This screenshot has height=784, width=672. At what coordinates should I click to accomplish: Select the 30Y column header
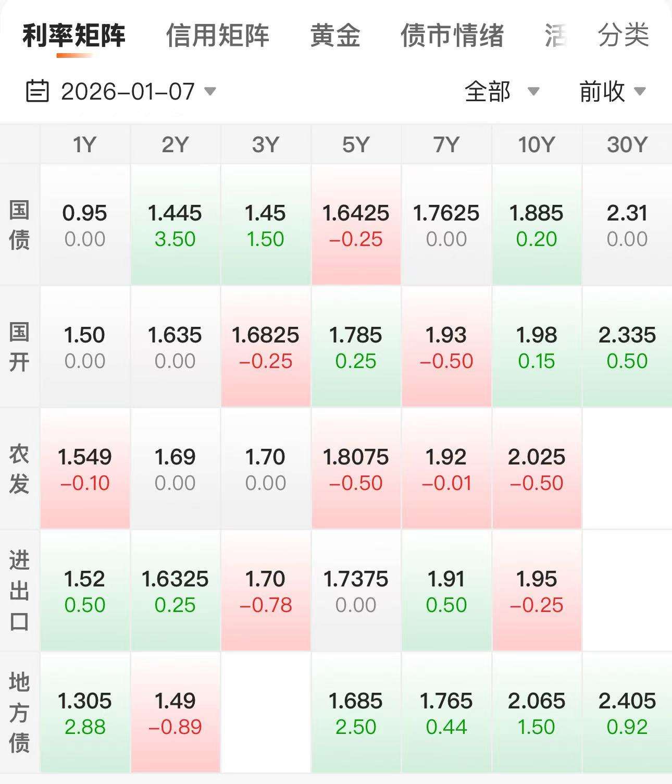627,144
